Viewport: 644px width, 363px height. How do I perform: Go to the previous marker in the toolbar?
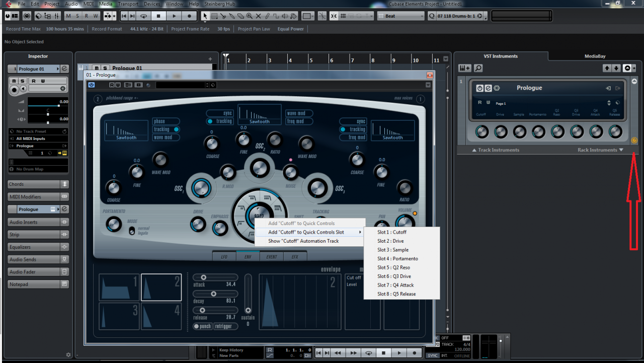[x=124, y=16]
